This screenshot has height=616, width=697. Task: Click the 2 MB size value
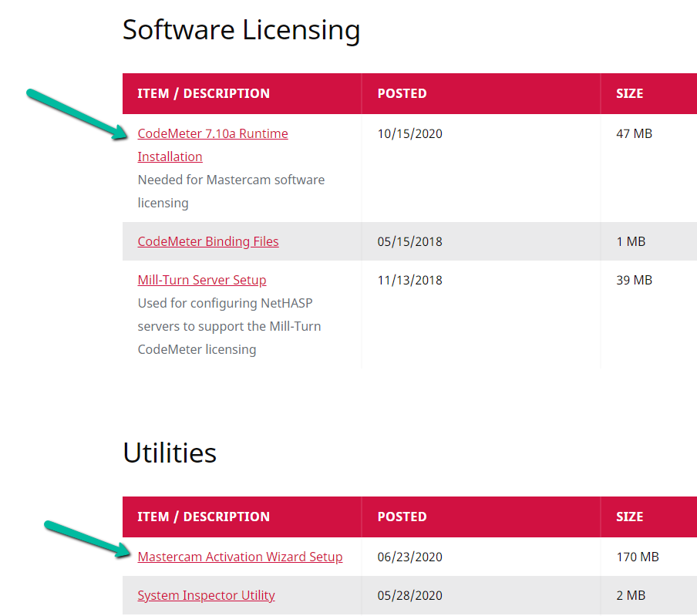coord(631,595)
